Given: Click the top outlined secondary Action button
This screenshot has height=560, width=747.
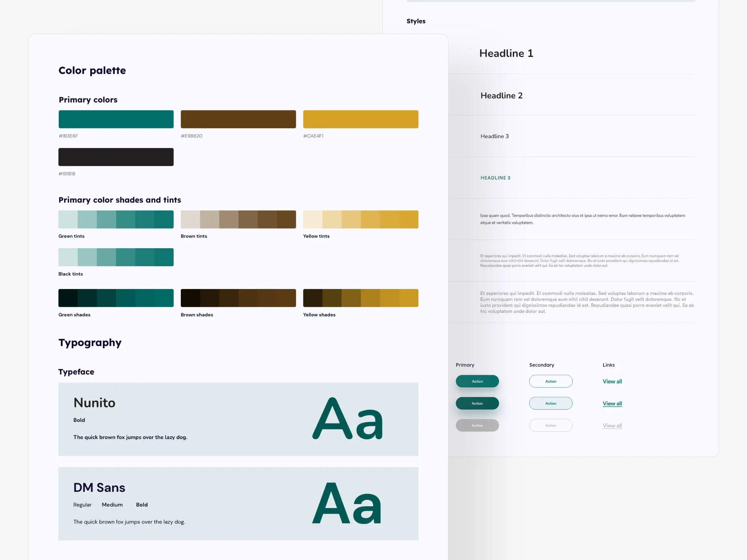Looking at the screenshot, I should (550, 381).
